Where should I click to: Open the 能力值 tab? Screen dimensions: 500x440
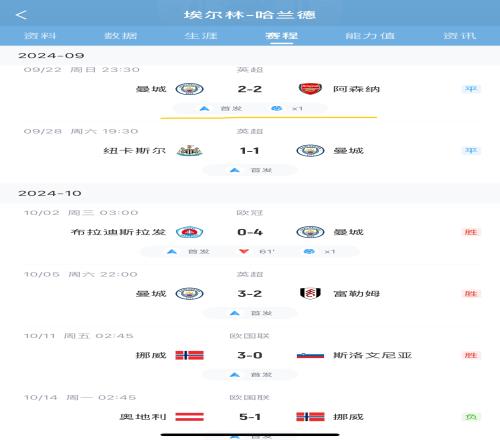click(x=370, y=35)
